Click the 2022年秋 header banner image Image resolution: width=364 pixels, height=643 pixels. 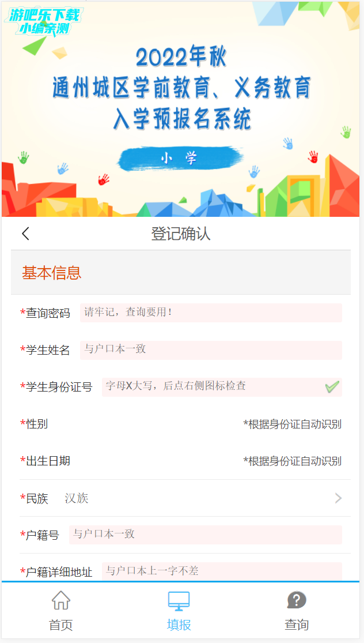click(181, 109)
